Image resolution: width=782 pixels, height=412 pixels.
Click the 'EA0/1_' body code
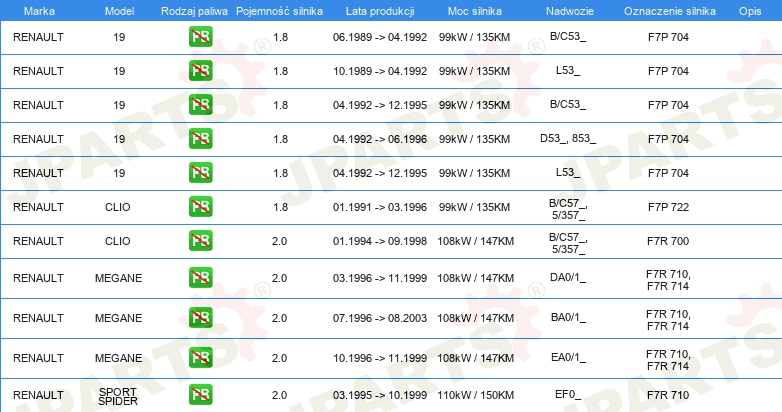pos(569,357)
